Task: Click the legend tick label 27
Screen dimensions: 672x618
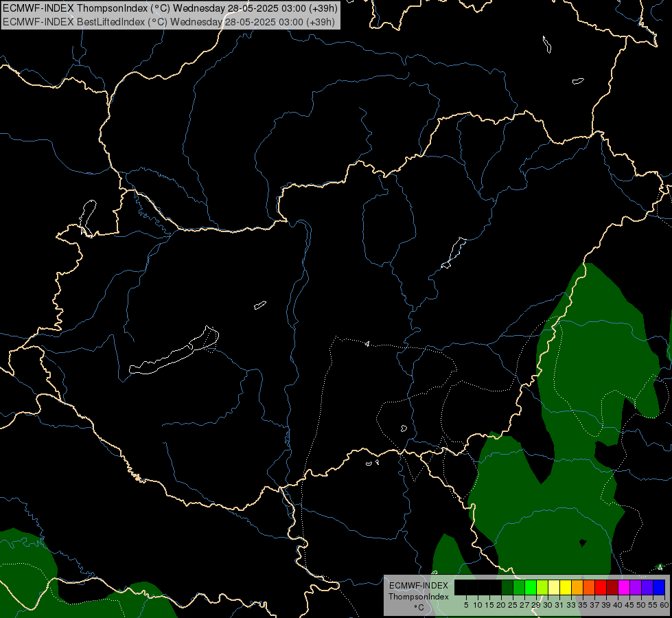Action: click(x=524, y=605)
